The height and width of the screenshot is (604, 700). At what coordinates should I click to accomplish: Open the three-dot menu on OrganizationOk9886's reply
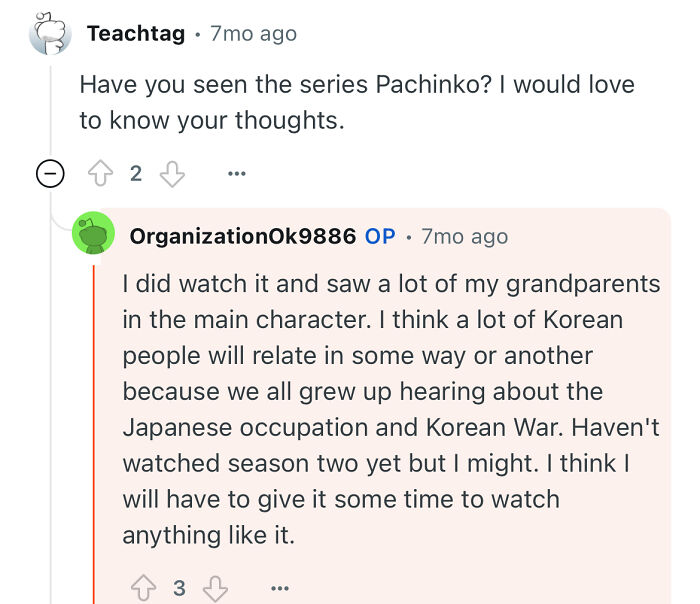(x=280, y=588)
